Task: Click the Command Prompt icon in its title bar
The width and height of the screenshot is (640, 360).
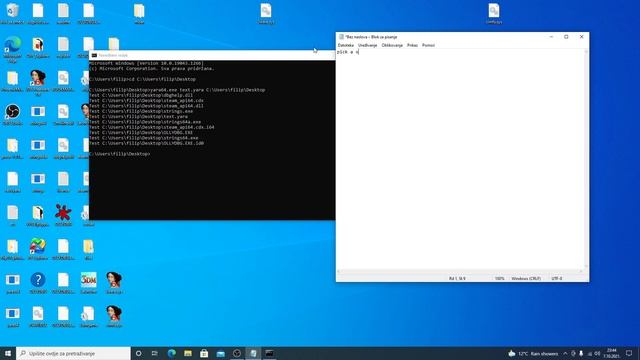Action: [94, 55]
